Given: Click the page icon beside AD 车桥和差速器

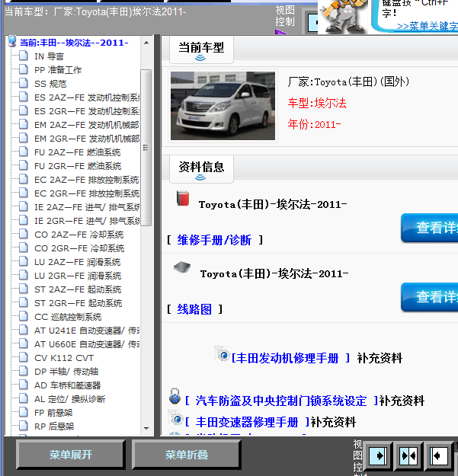Looking at the screenshot, I should pyautogui.click(x=24, y=385).
